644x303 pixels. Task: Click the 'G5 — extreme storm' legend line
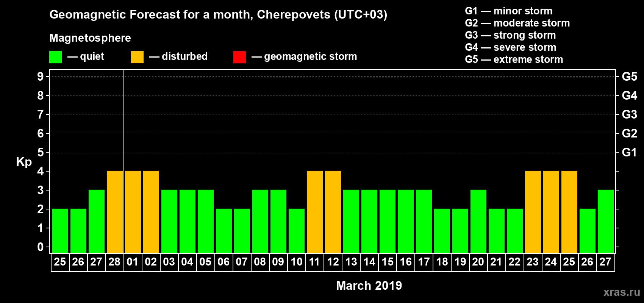pos(514,59)
